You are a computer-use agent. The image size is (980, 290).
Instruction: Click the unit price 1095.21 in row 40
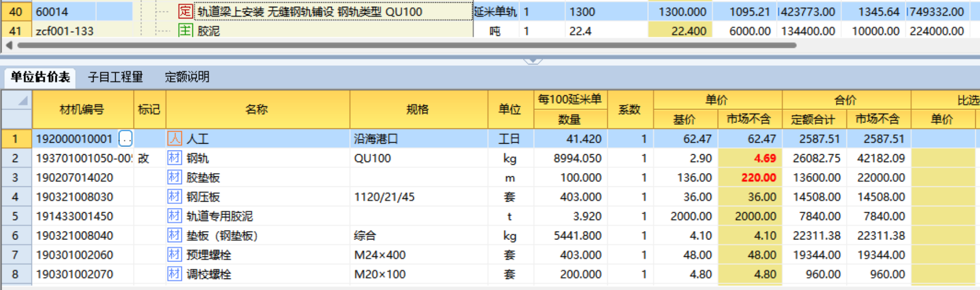[x=746, y=11]
